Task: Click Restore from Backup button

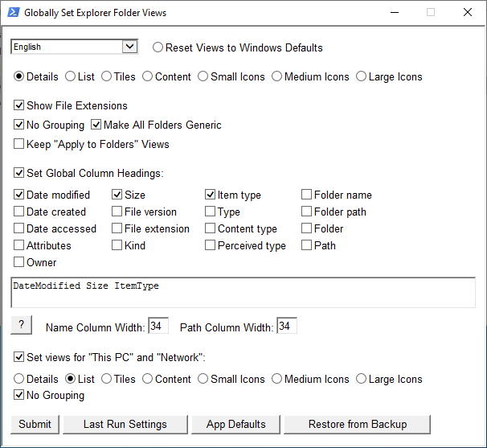Action: 358,424
